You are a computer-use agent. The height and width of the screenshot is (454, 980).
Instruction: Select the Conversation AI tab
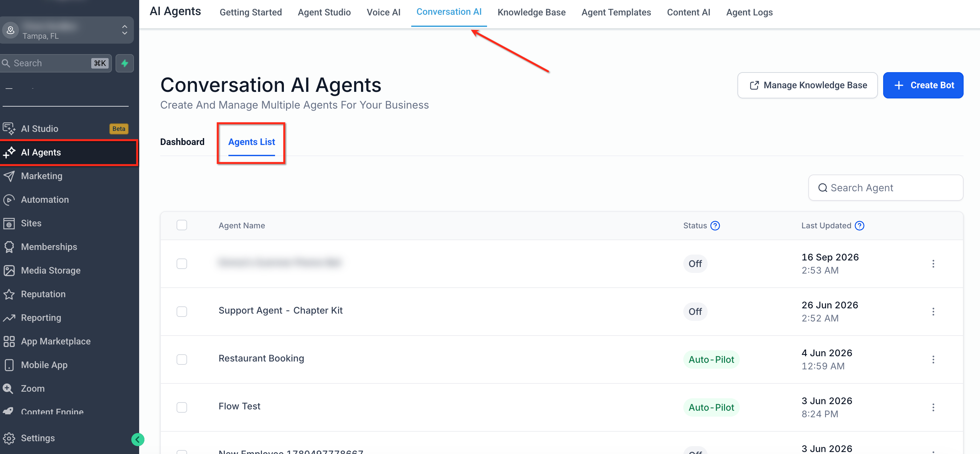pos(449,12)
